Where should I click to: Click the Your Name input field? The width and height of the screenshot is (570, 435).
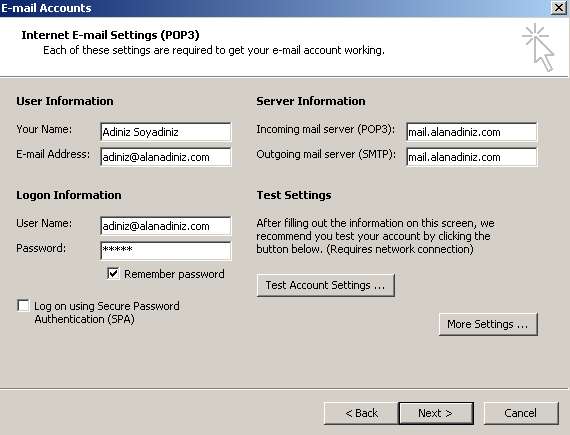166,132
